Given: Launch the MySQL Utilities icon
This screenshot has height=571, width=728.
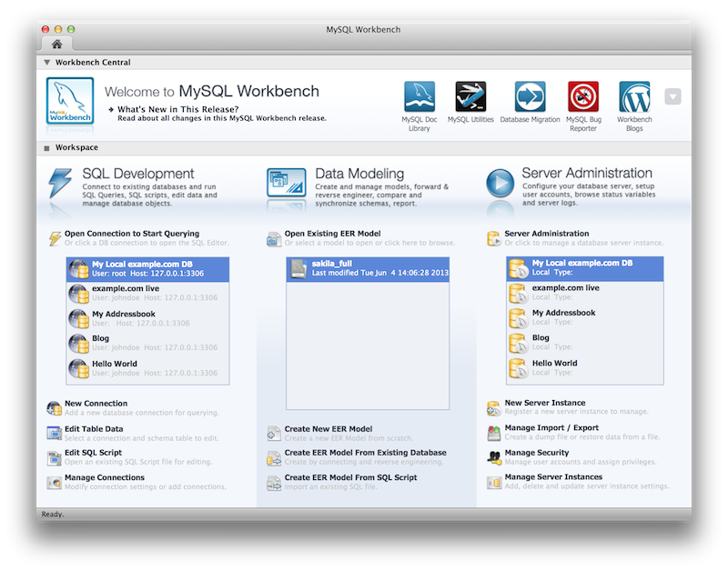Looking at the screenshot, I should (x=470, y=97).
